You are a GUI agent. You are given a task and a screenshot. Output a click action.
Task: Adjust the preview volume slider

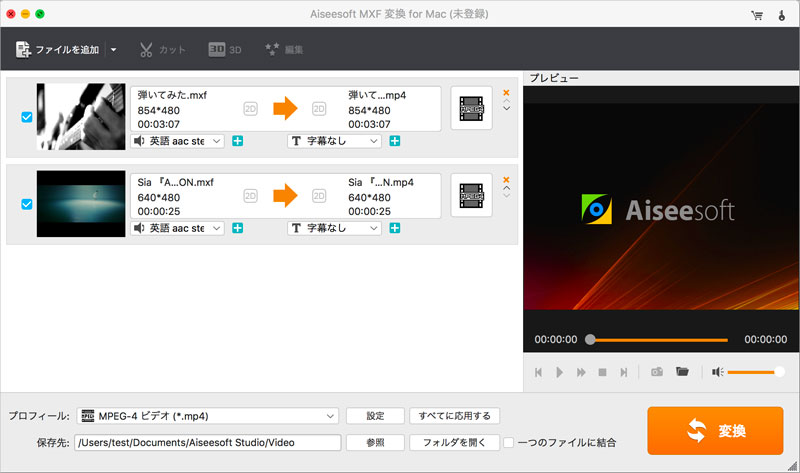click(756, 372)
